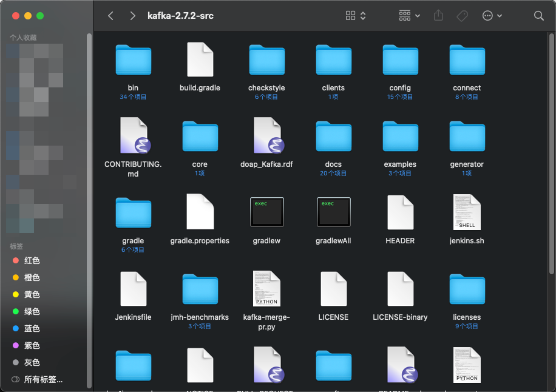Viewport: 556px width, 392px height.
Task: Open the gradle folder
Action: point(134,213)
